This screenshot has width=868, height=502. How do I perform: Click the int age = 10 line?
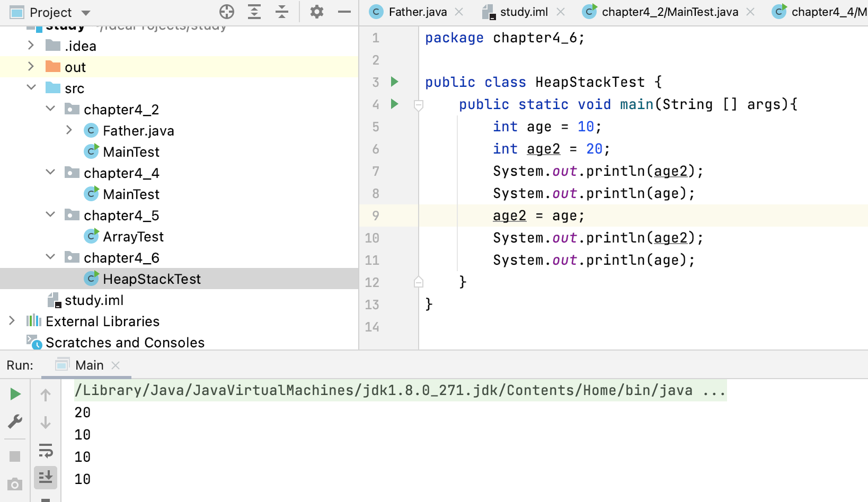pos(547,127)
